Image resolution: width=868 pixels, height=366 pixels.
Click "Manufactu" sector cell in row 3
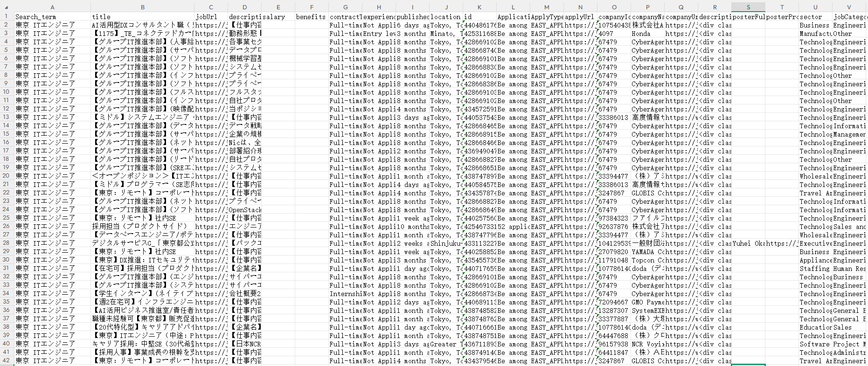point(815,34)
